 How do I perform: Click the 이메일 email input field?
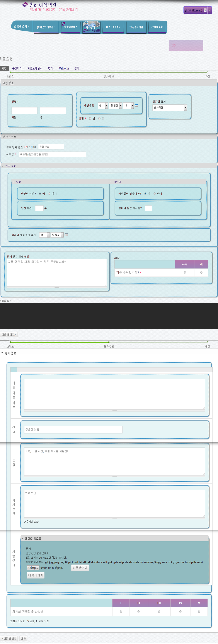(52, 154)
